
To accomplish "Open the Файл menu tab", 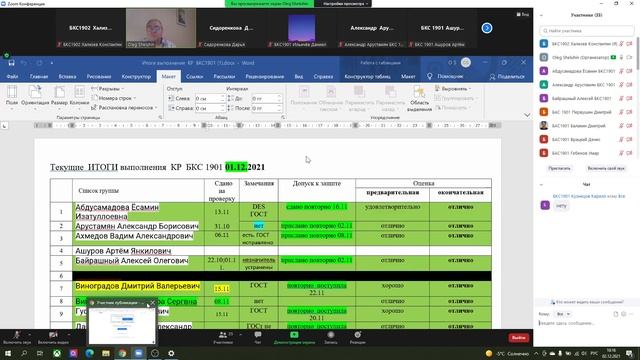I will click(x=12, y=76).
